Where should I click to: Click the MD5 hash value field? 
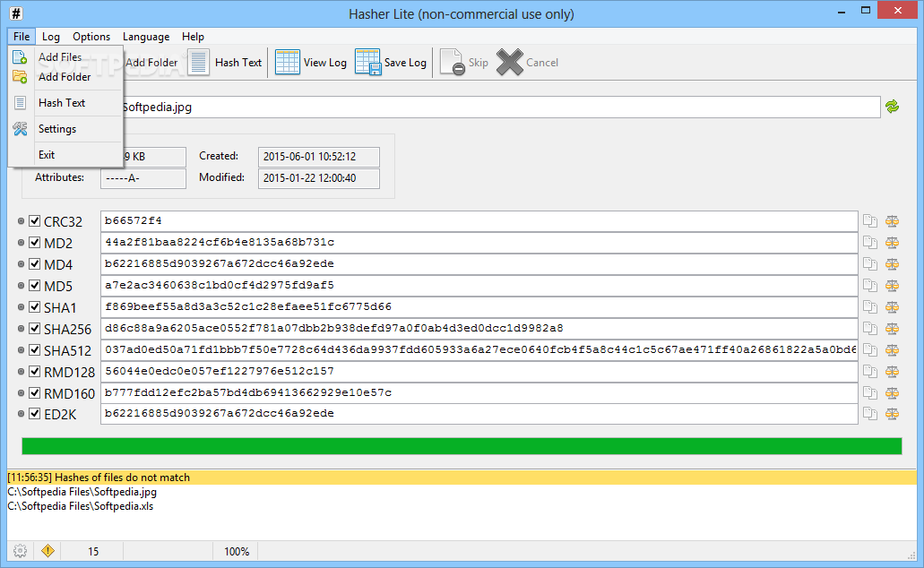479,285
